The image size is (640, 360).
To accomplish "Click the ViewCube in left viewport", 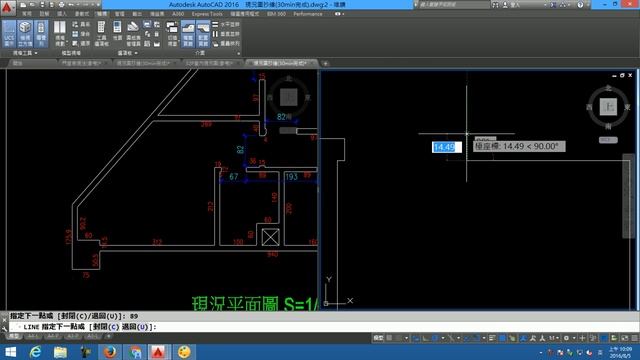I will tap(289, 98).
